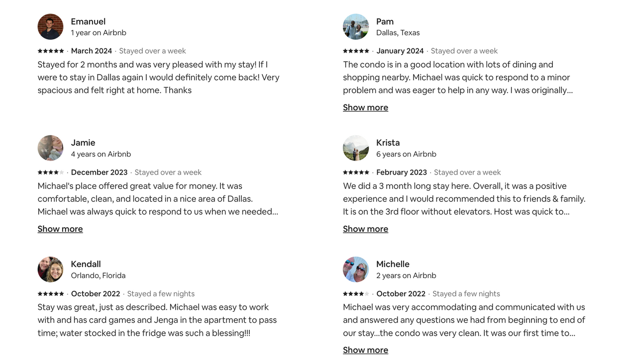Open Jamie's profile picture

[50, 148]
